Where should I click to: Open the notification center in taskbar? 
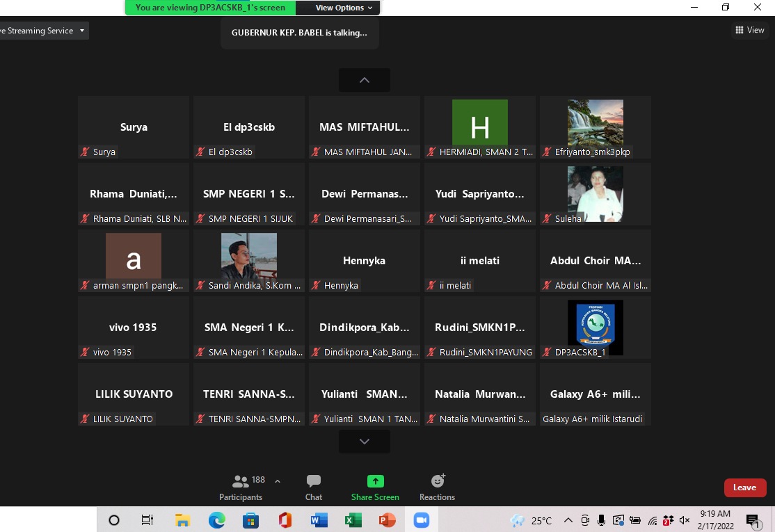click(x=752, y=520)
